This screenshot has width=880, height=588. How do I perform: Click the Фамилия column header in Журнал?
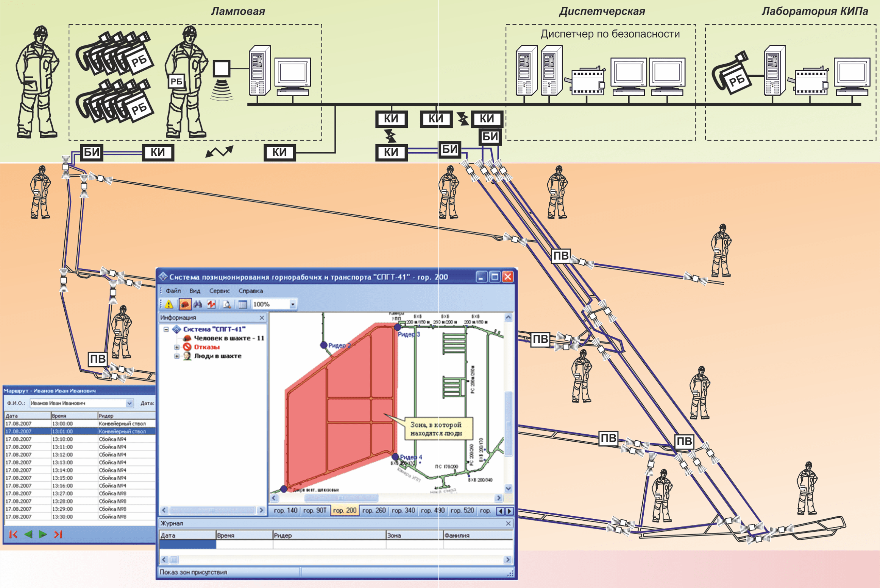(478, 535)
